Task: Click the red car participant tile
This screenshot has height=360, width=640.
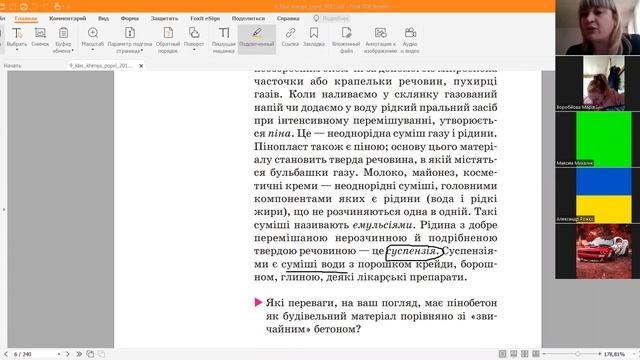Action: (598, 251)
